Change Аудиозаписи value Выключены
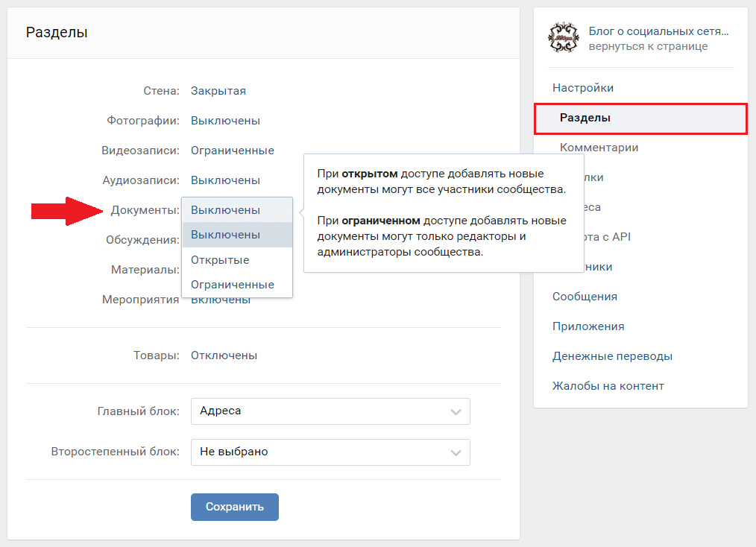The width and height of the screenshot is (756, 547). [x=225, y=180]
